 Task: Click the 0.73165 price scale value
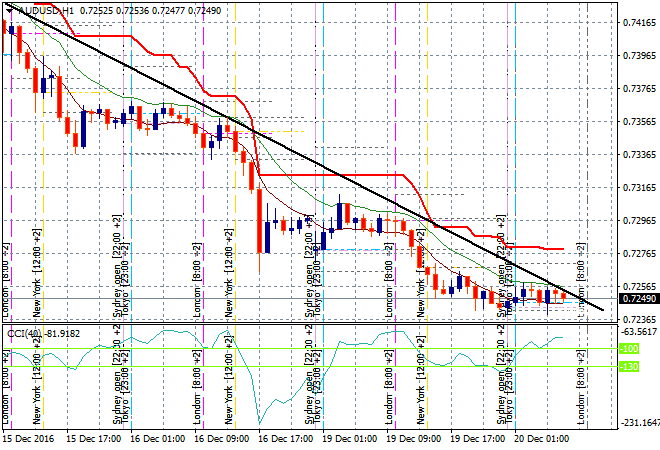coord(637,187)
